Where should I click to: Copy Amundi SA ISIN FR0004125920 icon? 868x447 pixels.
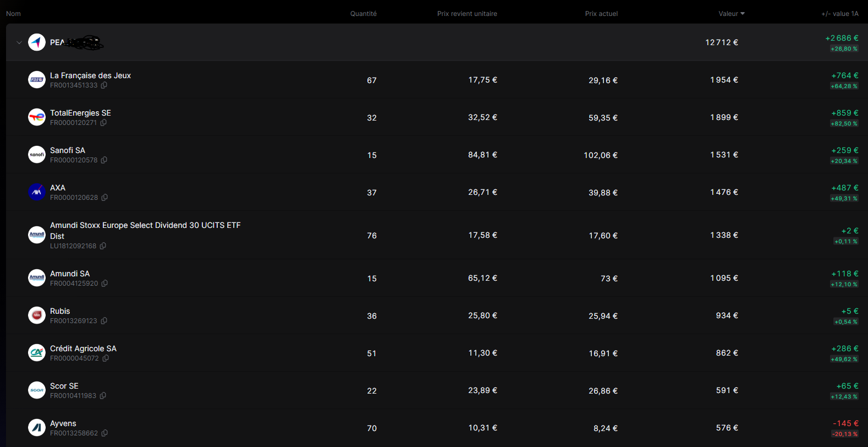click(x=105, y=284)
